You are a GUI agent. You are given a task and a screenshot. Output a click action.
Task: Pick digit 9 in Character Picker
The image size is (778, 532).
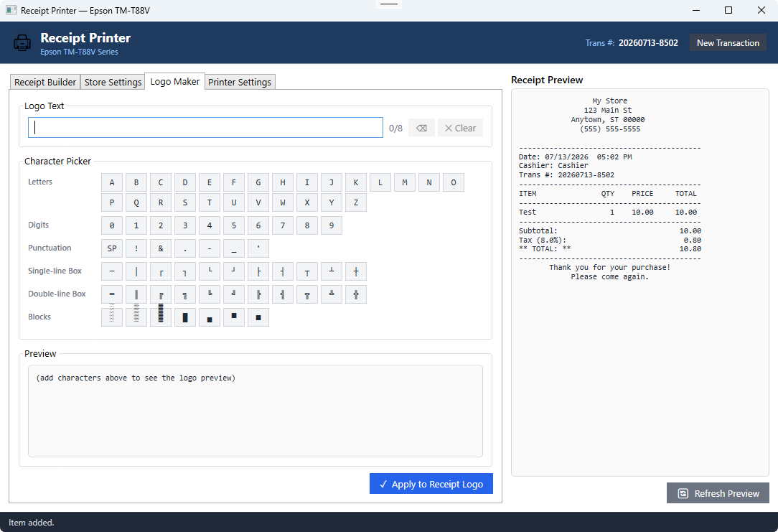332,225
